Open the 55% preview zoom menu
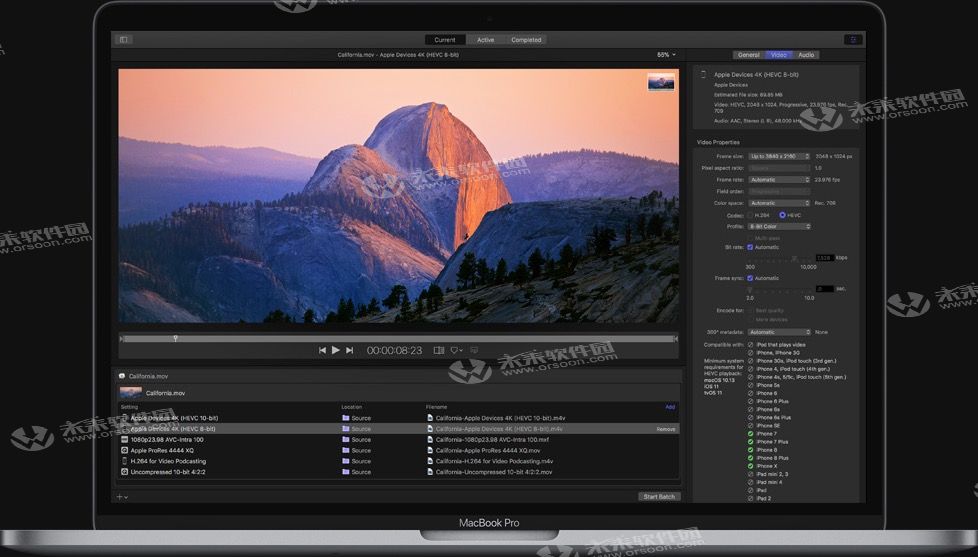Viewport: 978px width, 557px height. [x=665, y=55]
